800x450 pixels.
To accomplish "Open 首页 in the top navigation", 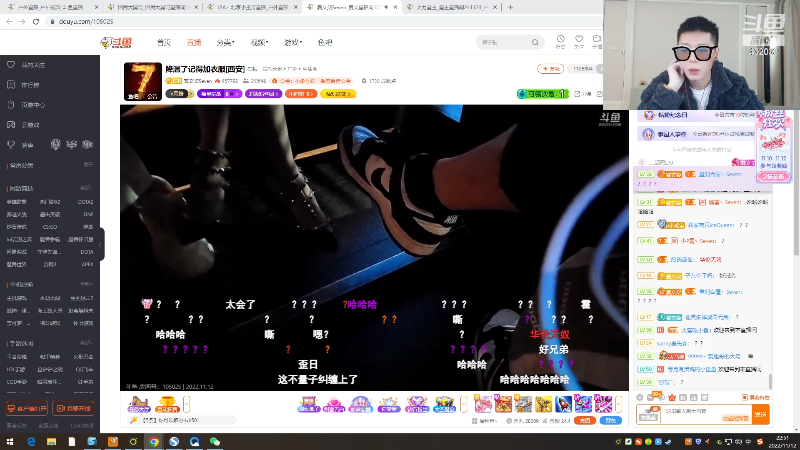I will click(x=164, y=42).
